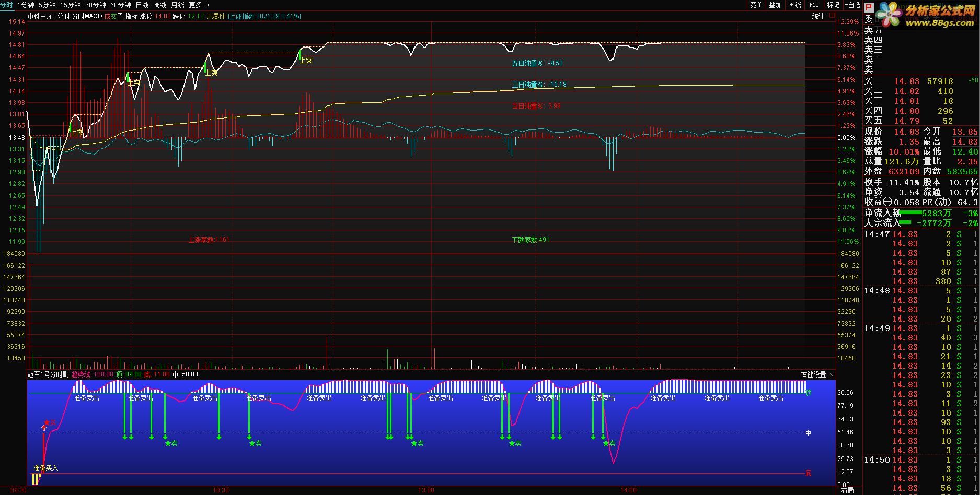The image size is (980, 495).
Task: Click the 买五 bid price 14.79
Action: (906, 121)
